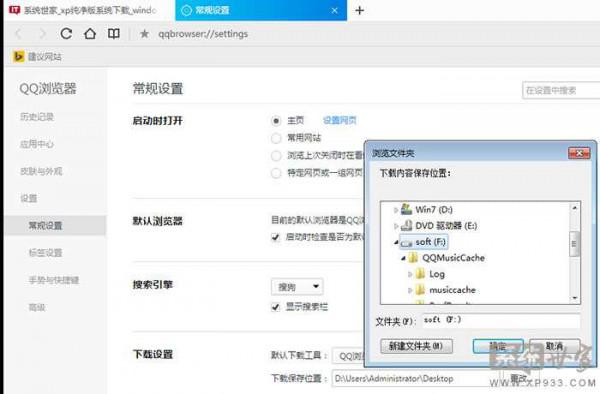Open 高级 in sidebar
600x394 pixels.
pos(37,307)
